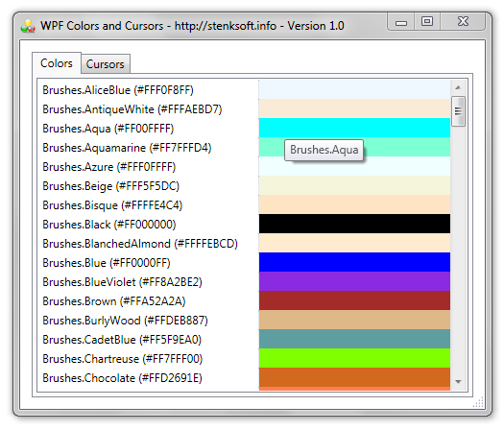The height and width of the screenshot is (430, 504).
Task: Click the vertical scrollbar thumb
Action: [458, 111]
